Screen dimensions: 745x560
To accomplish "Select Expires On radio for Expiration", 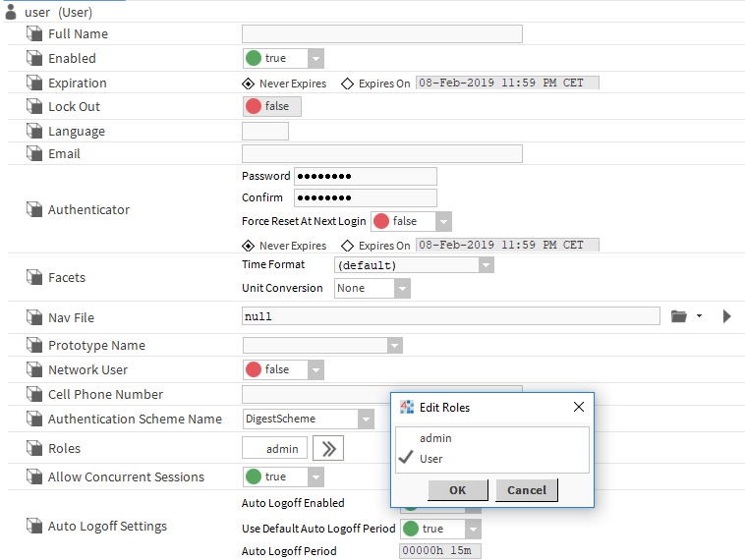I will [348, 84].
